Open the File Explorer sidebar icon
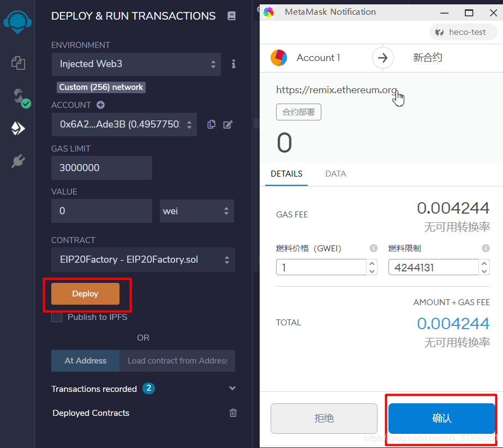This screenshot has width=503, height=448. point(19,63)
